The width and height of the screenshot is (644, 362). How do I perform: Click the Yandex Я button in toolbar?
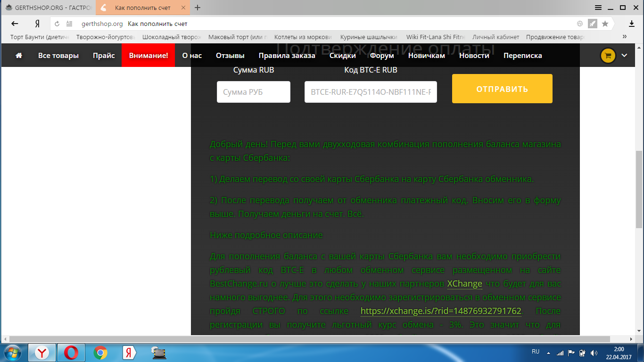pos(37,24)
